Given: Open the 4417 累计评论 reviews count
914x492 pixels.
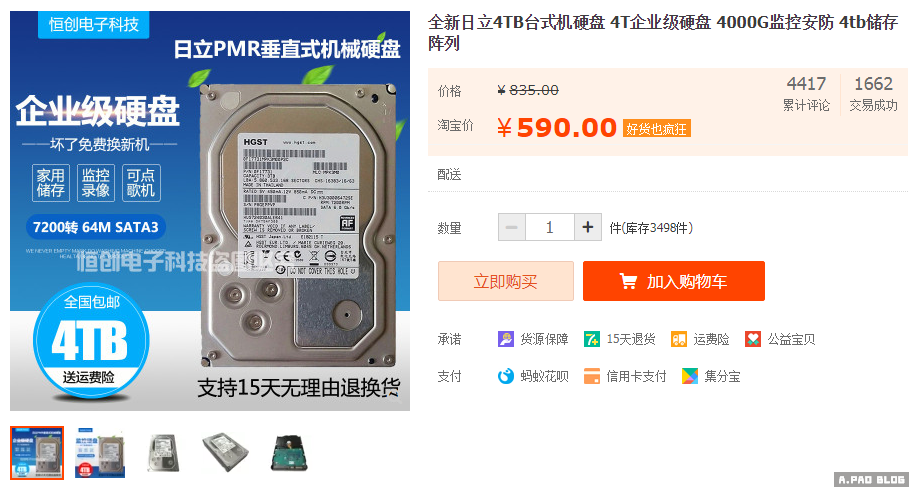Looking at the screenshot, I should click(x=806, y=93).
